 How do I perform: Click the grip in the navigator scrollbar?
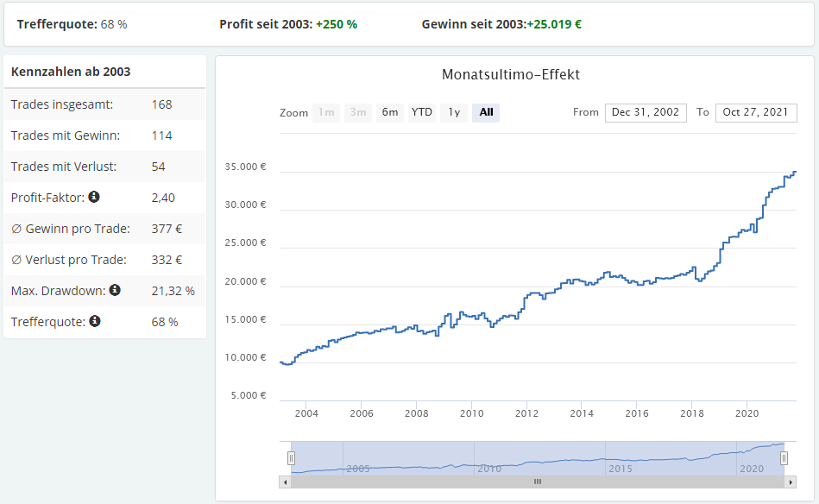point(537,482)
